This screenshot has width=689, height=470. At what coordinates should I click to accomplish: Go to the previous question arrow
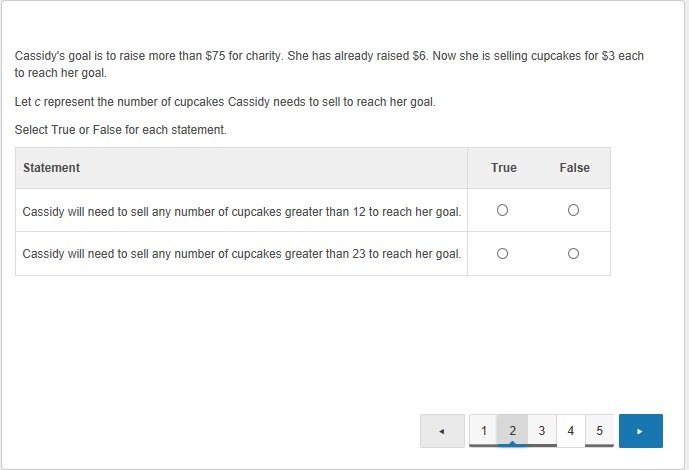(442, 431)
